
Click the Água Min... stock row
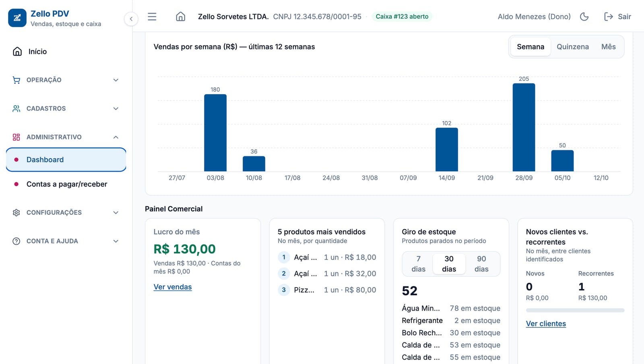click(x=451, y=308)
